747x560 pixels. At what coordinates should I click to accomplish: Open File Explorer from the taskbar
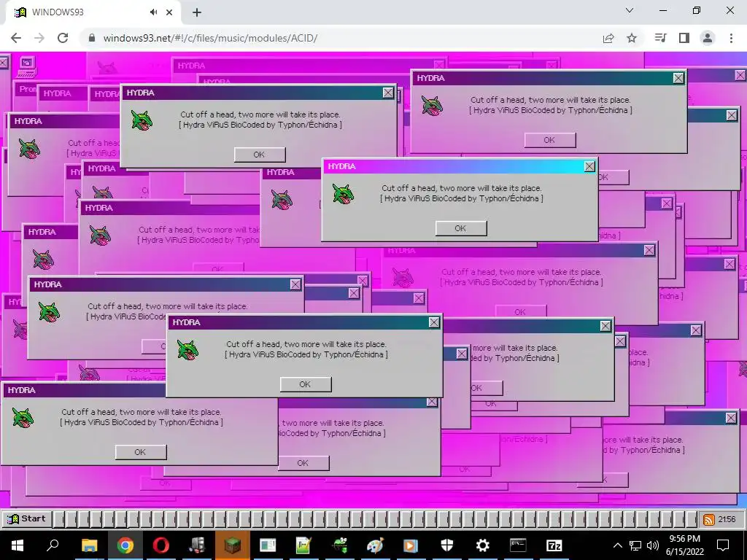pos(89,545)
